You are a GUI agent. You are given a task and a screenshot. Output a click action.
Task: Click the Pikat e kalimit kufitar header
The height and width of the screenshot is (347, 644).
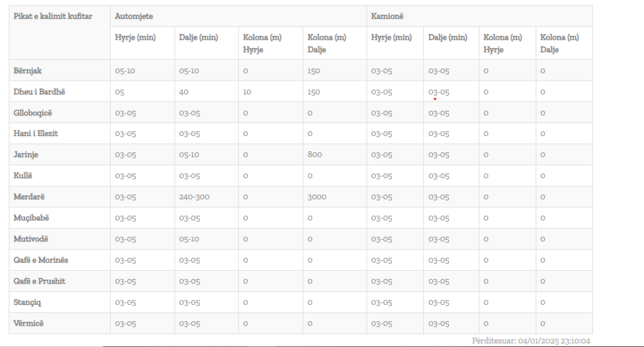pyautogui.click(x=53, y=16)
